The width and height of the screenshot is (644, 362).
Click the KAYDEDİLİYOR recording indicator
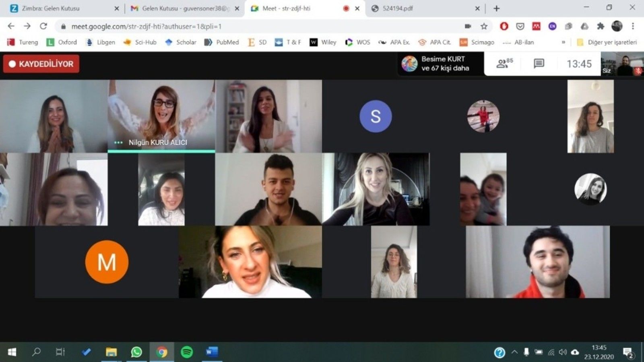tap(41, 64)
